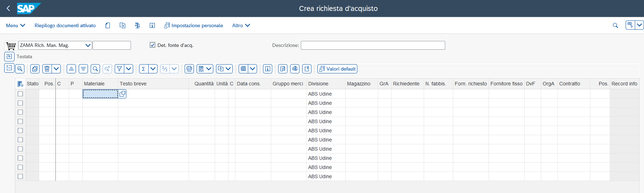Click the delete item trash icon

(x=47, y=69)
